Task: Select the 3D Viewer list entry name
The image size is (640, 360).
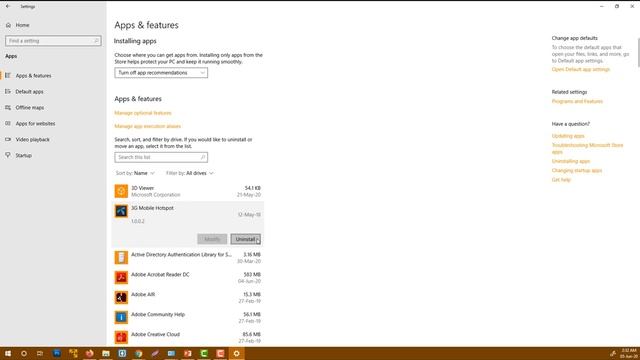Action: [x=142, y=188]
